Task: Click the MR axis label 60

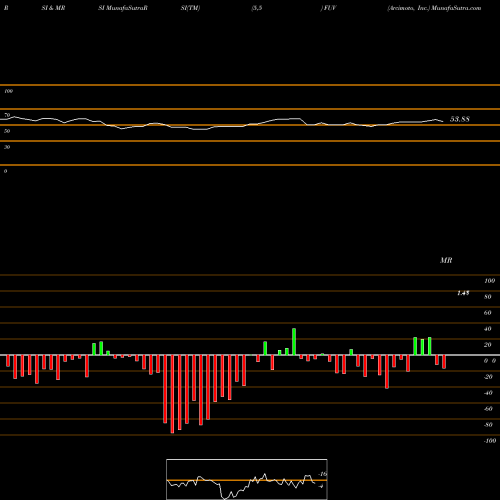Action: [x=488, y=313]
